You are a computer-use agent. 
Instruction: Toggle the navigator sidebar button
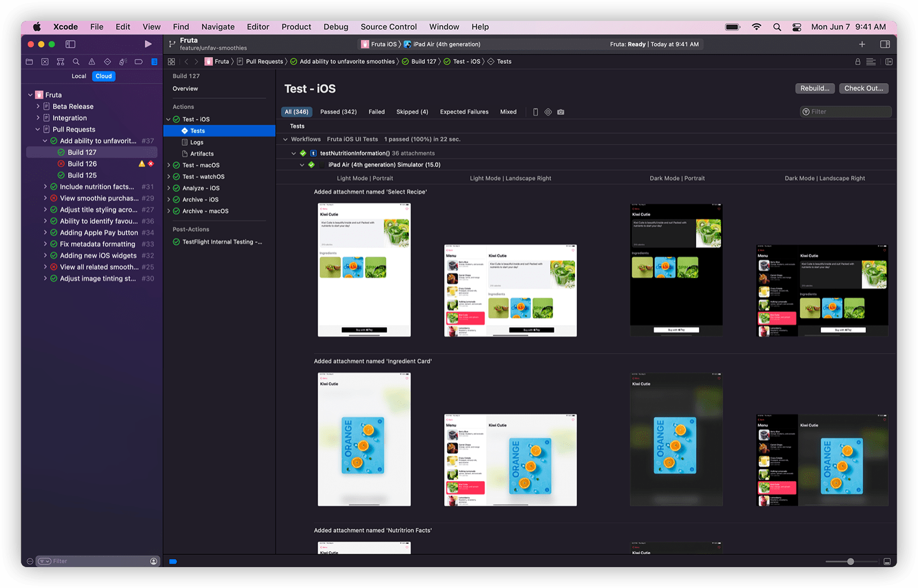click(x=70, y=44)
